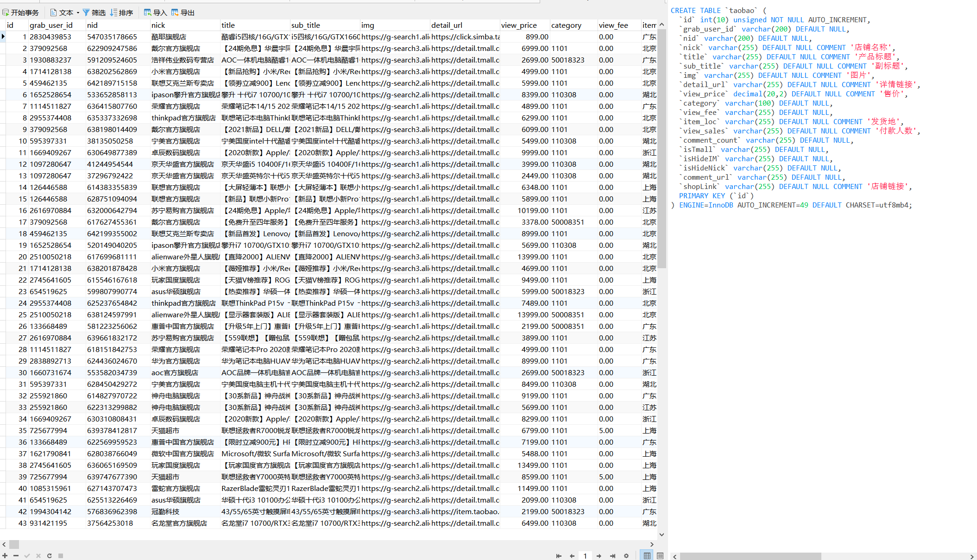Go to the last page
This screenshot has width=977, height=560.
click(x=612, y=556)
